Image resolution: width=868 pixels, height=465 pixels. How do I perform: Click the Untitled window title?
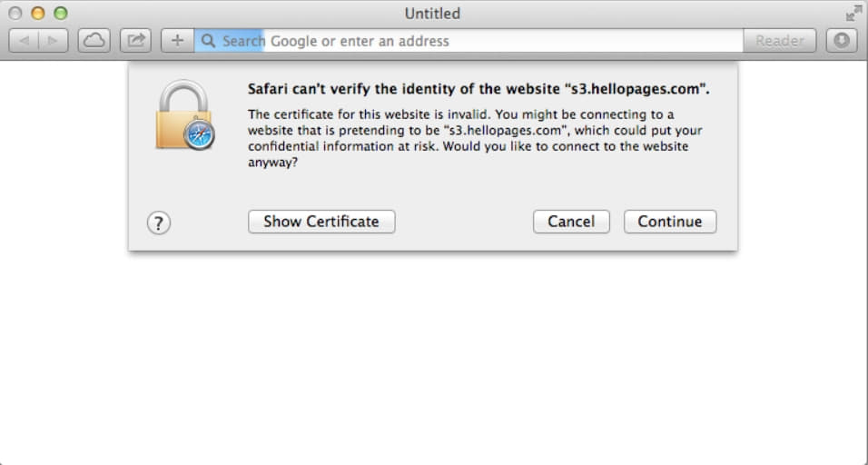tap(432, 14)
